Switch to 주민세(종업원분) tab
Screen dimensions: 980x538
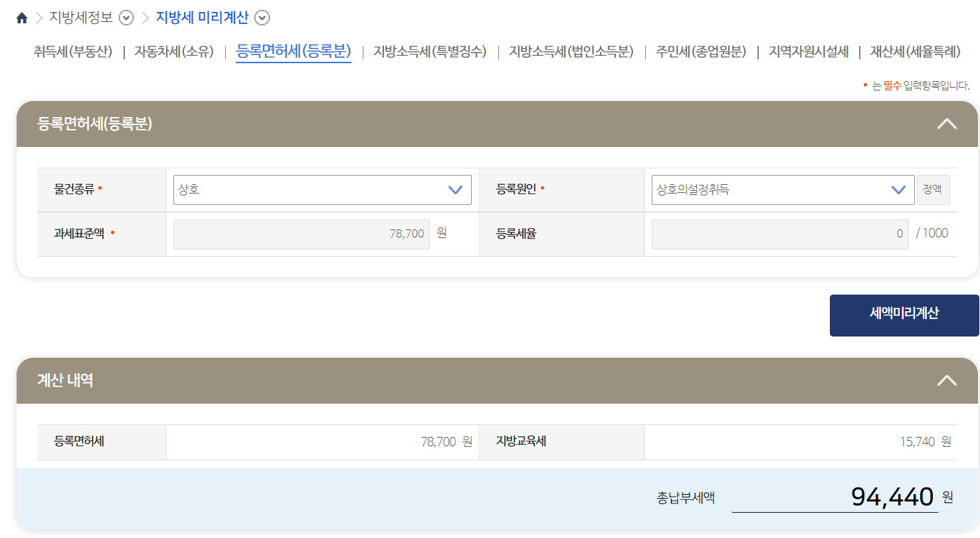(x=701, y=51)
